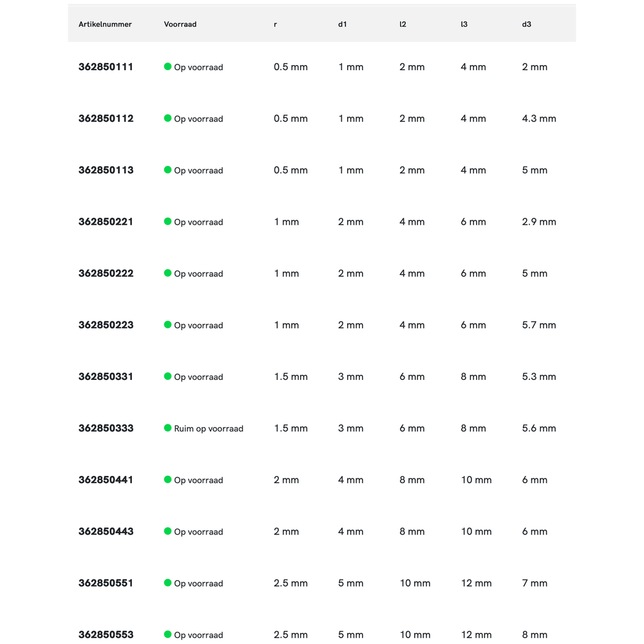
Task: Open article number 362850111
Action: (106, 67)
